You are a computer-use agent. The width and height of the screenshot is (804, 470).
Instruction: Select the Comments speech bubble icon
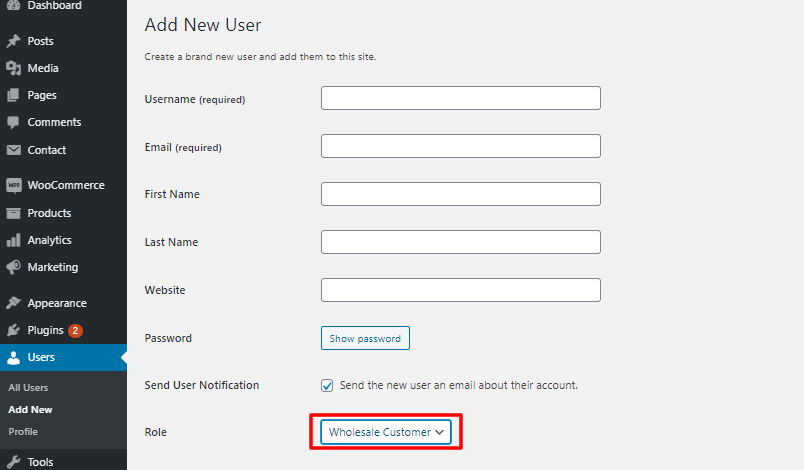coord(13,122)
